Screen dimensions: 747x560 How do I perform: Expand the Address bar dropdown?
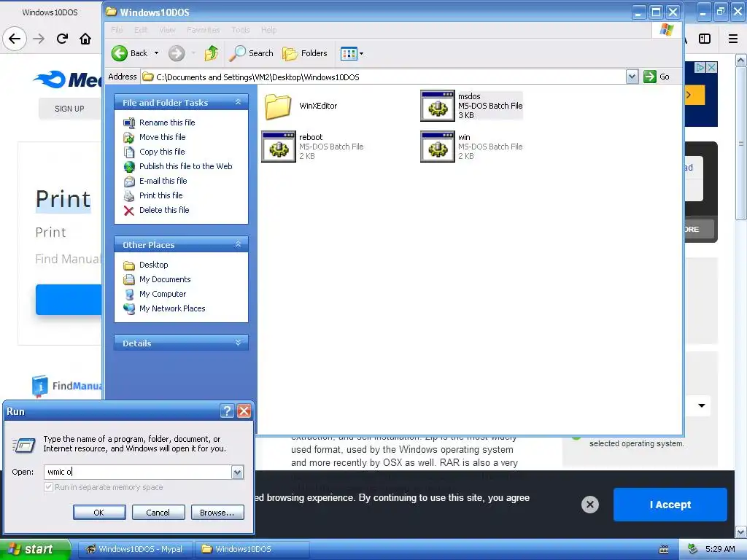click(632, 77)
